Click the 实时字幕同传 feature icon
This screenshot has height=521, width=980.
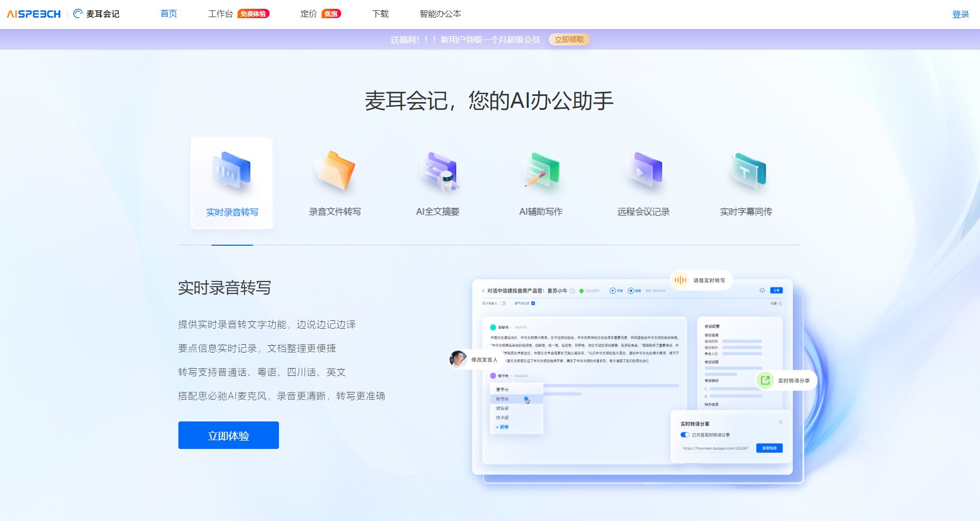746,172
